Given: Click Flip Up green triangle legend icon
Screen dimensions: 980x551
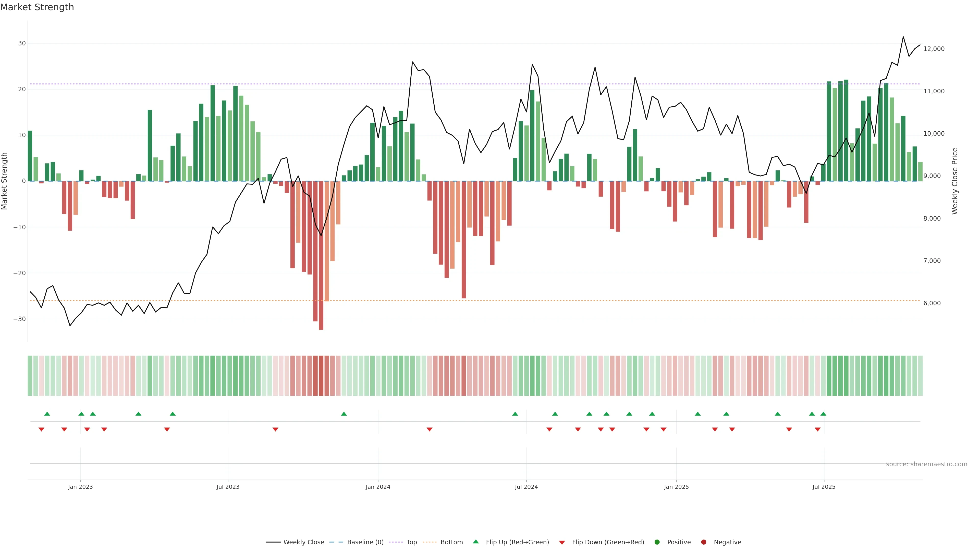Looking at the screenshot, I should point(475,542).
